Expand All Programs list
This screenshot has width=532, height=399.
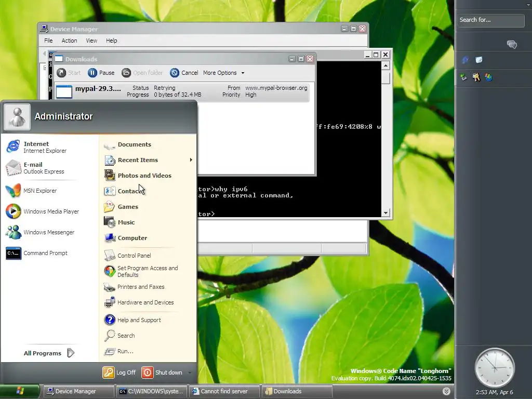coord(49,353)
